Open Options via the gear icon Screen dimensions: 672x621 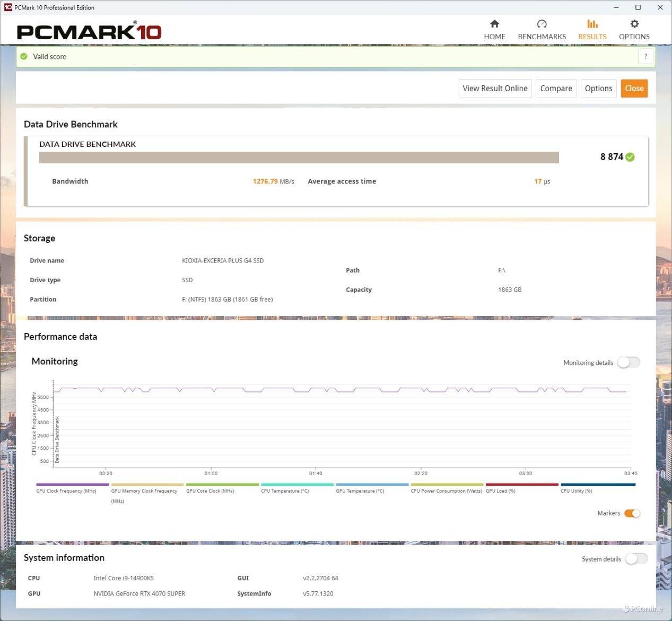pos(634,24)
